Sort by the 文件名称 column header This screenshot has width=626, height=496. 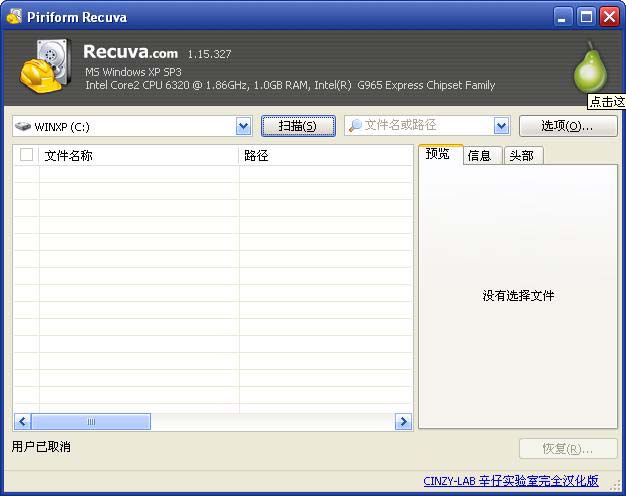click(138, 155)
